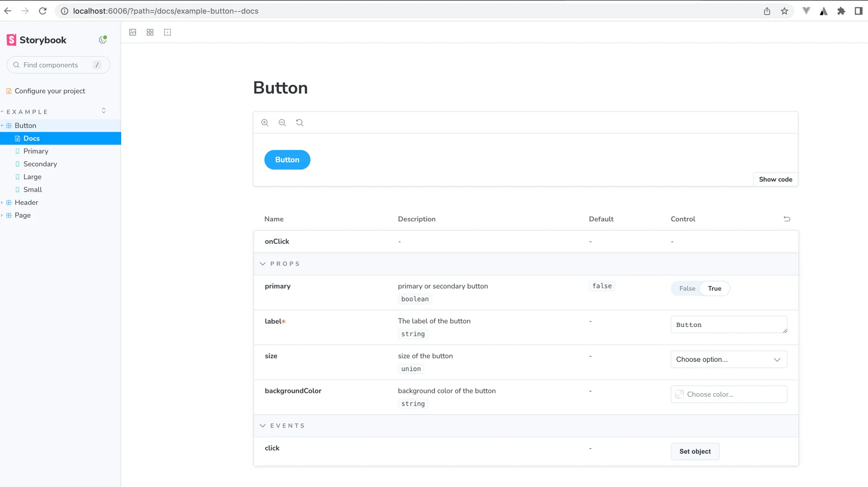Image resolution: width=868 pixels, height=487 pixels.
Task: Click the Set object button
Action: point(694,451)
